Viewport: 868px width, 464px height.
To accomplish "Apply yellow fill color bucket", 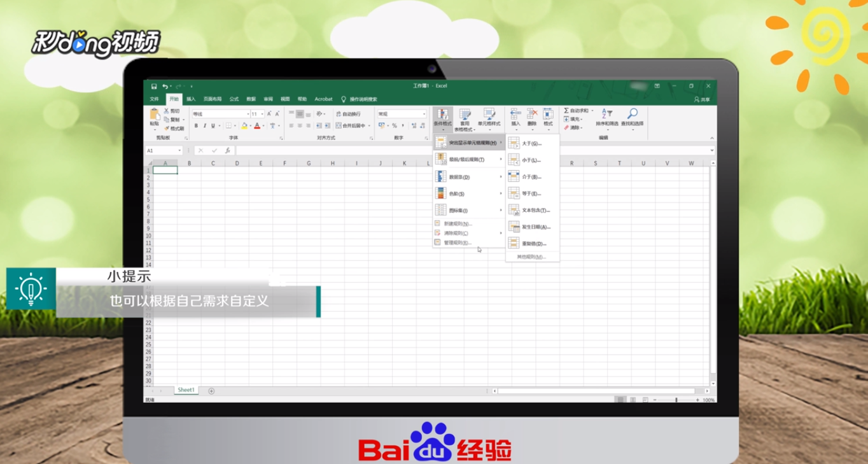I will [x=244, y=126].
